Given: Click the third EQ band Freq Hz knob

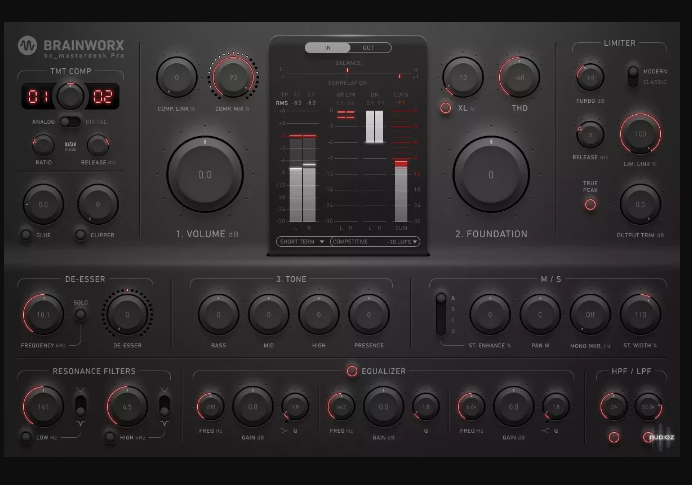Looking at the screenshot, I should click(x=471, y=406).
